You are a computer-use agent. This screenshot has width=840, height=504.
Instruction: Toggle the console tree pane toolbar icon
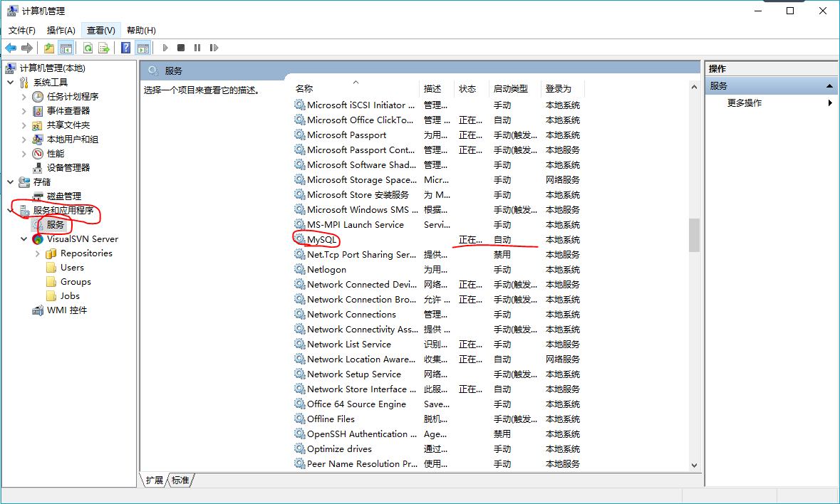[x=66, y=48]
